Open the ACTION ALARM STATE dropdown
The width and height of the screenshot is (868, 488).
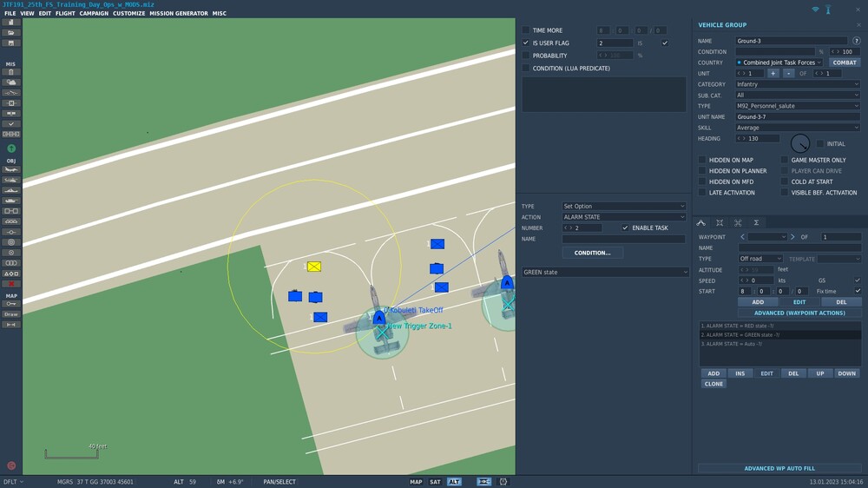[x=624, y=217]
